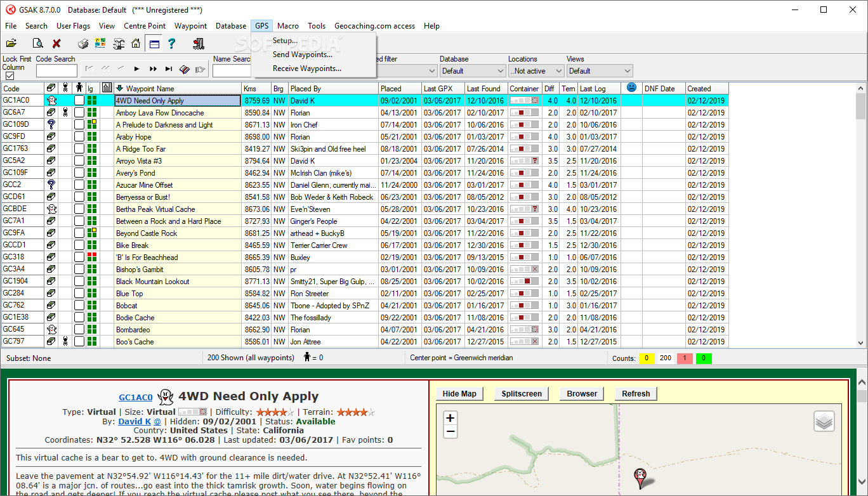868x496 pixels.
Task: Check the user flag box for GCC2
Action: click(x=79, y=185)
